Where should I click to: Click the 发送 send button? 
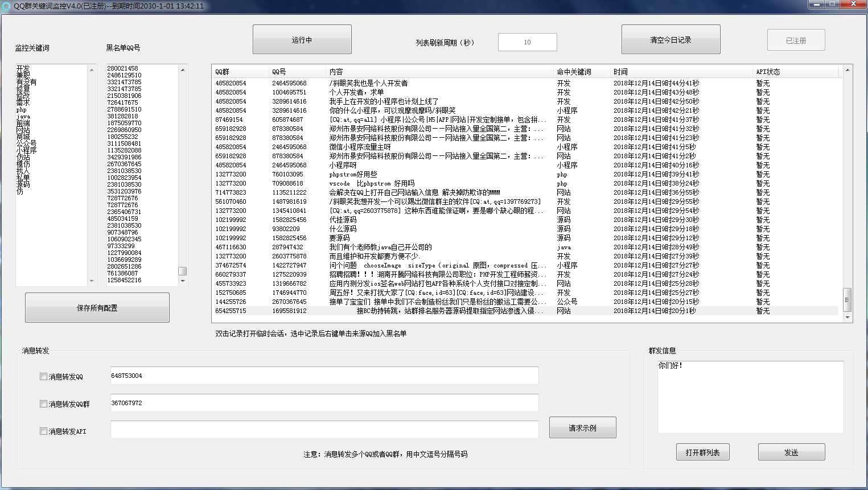pyautogui.click(x=791, y=452)
